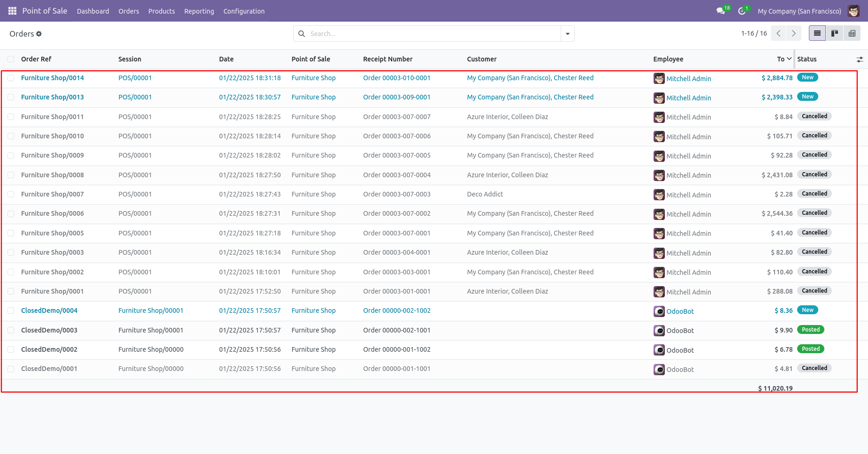Open order ClosedDemo/0004
Viewport: 868px width, 454px height.
point(49,310)
